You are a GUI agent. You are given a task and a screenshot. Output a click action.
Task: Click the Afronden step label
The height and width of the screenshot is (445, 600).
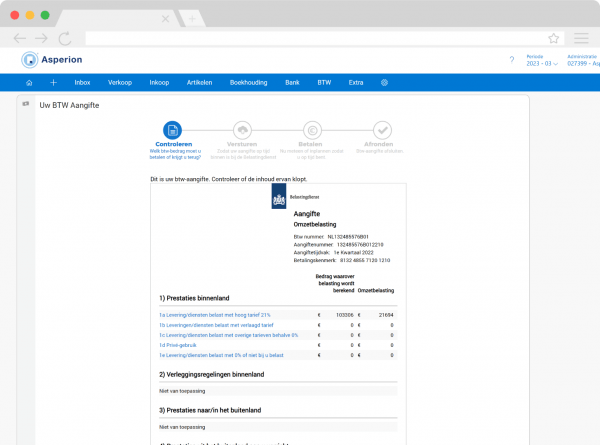378,144
